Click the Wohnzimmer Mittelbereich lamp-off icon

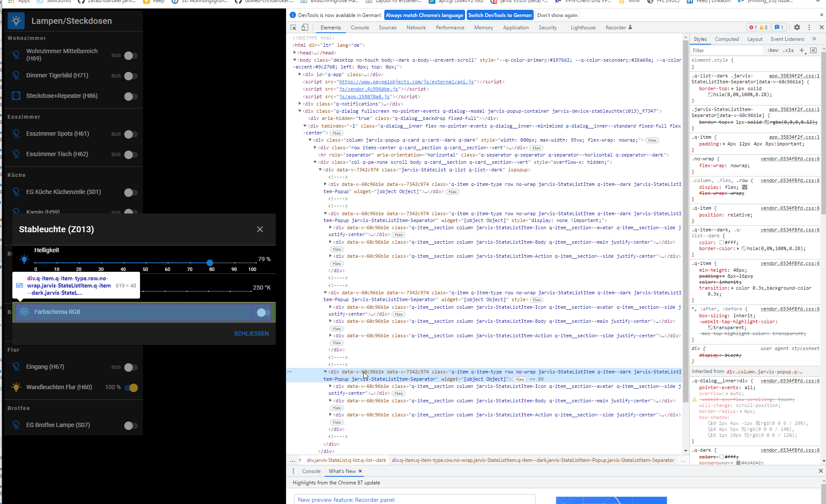(x=16, y=55)
